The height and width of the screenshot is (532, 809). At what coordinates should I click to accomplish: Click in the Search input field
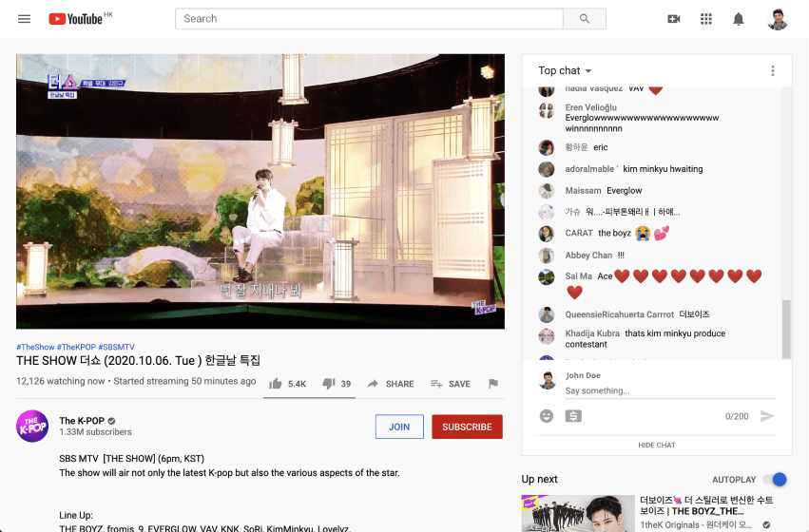click(x=370, y=19)
